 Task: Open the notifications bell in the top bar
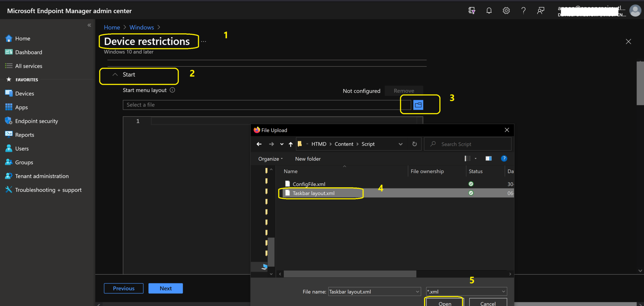tap(489, 10)
